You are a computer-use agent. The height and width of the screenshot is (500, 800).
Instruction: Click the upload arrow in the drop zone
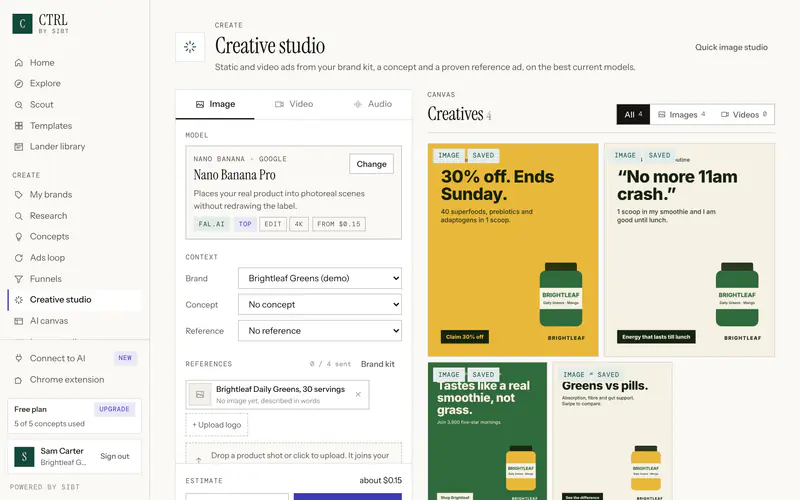point(199,460)
